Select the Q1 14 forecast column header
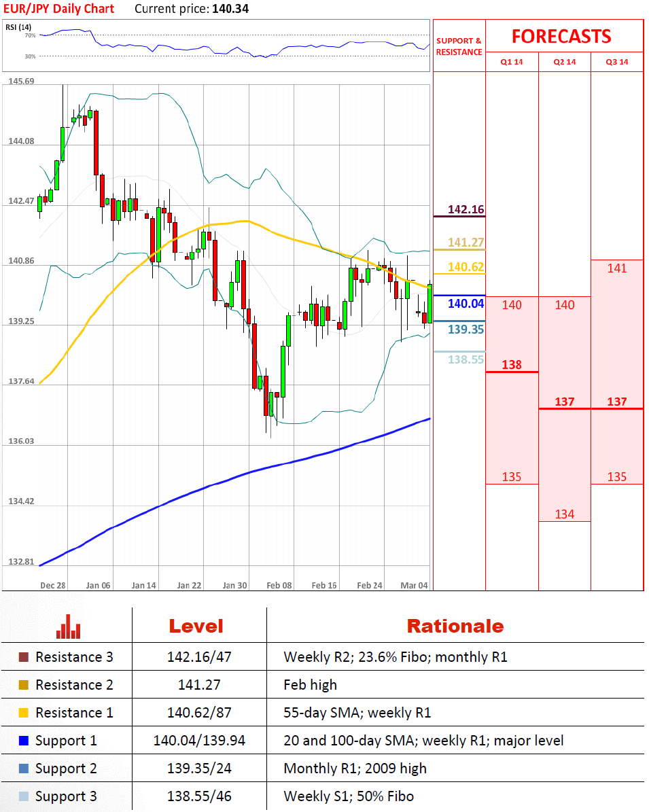This screenshot has height=812, width=649. coord(512,62)
